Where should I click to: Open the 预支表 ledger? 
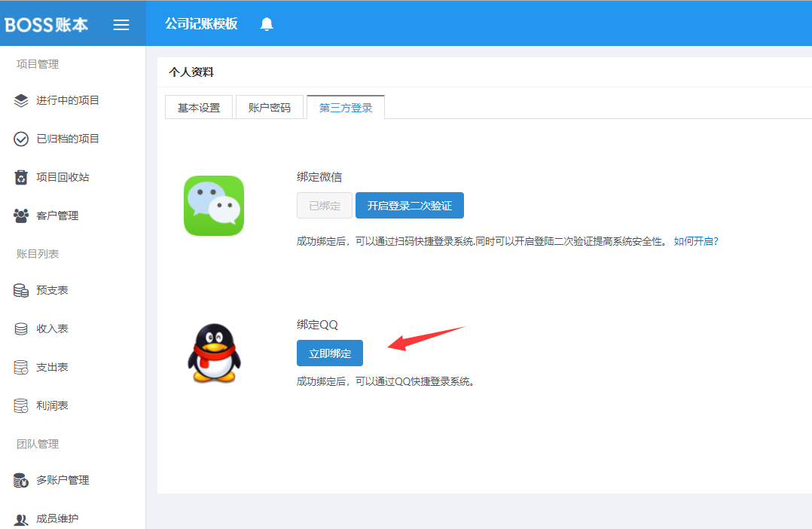pyautogui.click(x=52, y=290)
